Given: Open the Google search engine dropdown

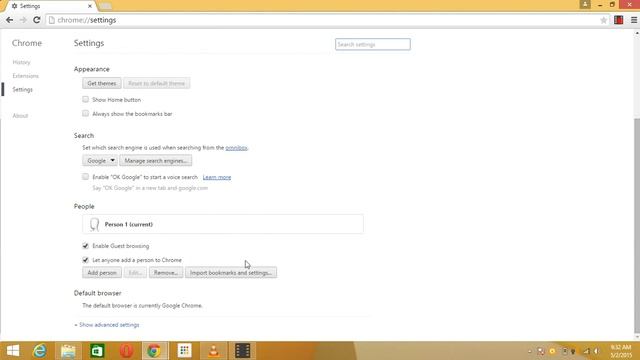Looking at the screenshot, I should (x=100, y=161).
